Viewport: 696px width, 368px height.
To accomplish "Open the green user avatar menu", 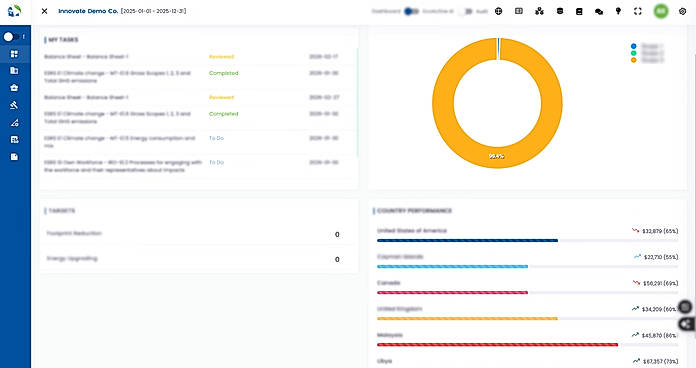I will pos(661,11).
